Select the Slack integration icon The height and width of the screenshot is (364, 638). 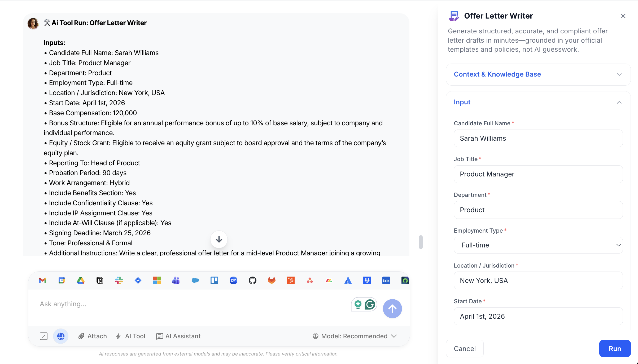pos(119,280)
